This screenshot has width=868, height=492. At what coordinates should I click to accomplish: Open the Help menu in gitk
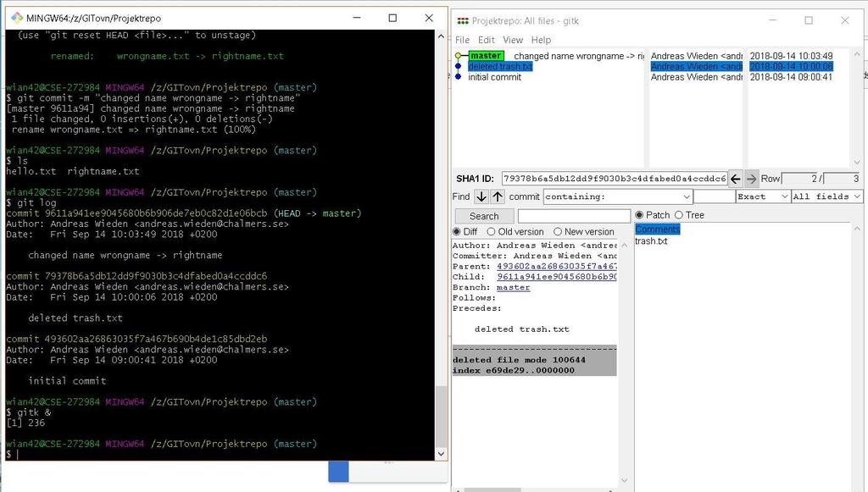pos(541,40)
